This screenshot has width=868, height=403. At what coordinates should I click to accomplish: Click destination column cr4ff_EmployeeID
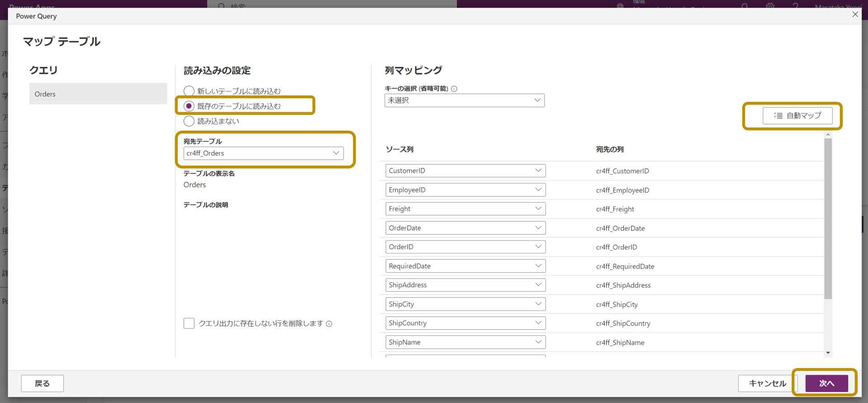coord(623,190)
